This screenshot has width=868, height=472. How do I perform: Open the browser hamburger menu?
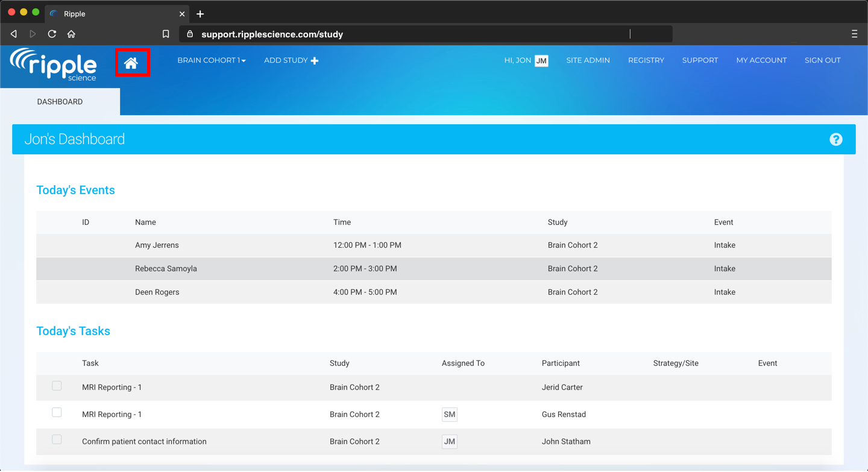click(x=854, y=34)
